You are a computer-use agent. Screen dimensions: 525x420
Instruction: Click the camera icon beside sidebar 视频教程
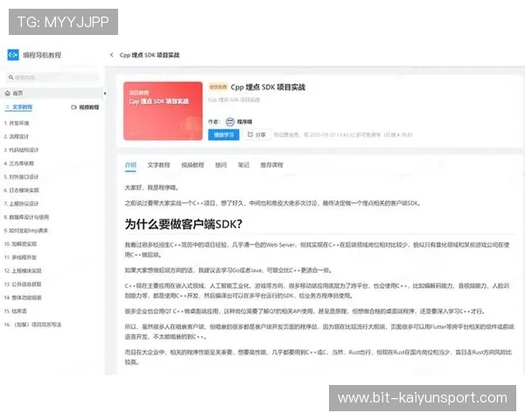(x=73, y=107)
